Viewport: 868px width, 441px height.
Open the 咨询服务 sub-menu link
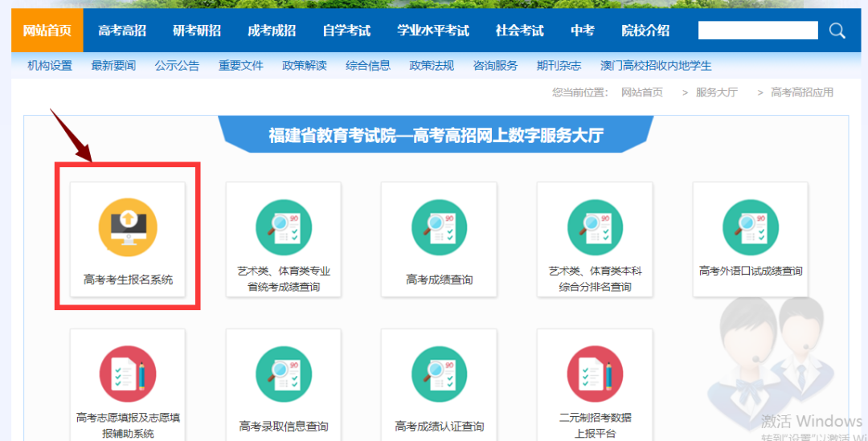click(x=495, y=66)
